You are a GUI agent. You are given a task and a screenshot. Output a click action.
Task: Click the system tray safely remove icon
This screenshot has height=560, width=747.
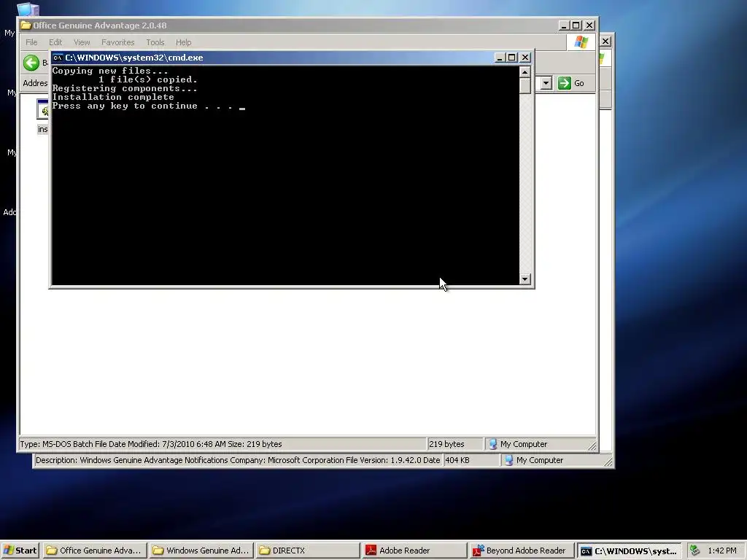tap(695, 551)
